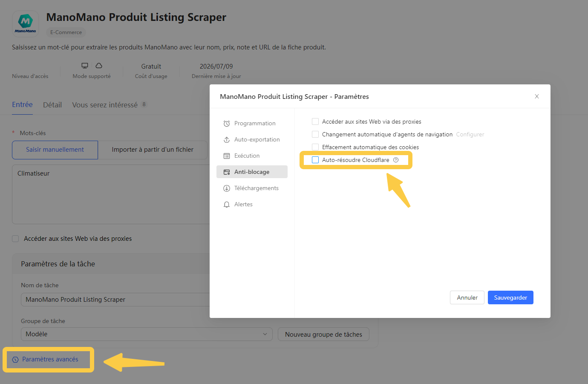The image size is (588, 384).
Task: Enable Accéder aux sites Web via proxies in dialog
Action: [x=315, y=121]
